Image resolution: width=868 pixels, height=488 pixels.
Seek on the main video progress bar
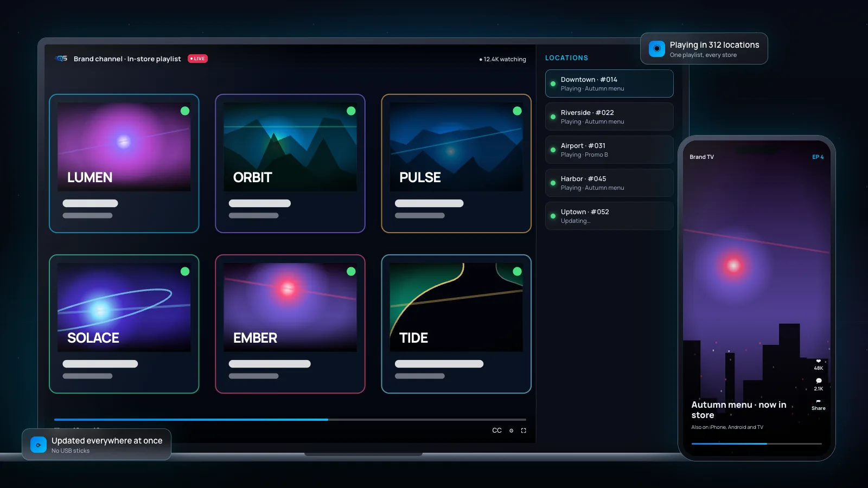click(290, 420)
